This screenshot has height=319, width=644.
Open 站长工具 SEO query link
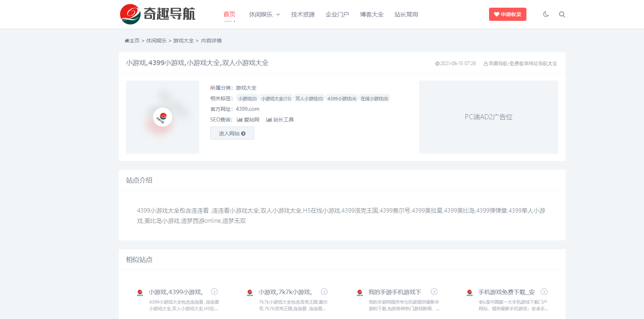coord(280,120)
